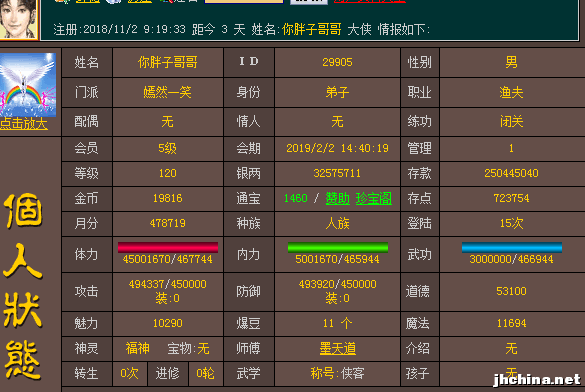Screen dimensions: 585x392
Task: Select the ID value 29905
Action: coord(337,62)
